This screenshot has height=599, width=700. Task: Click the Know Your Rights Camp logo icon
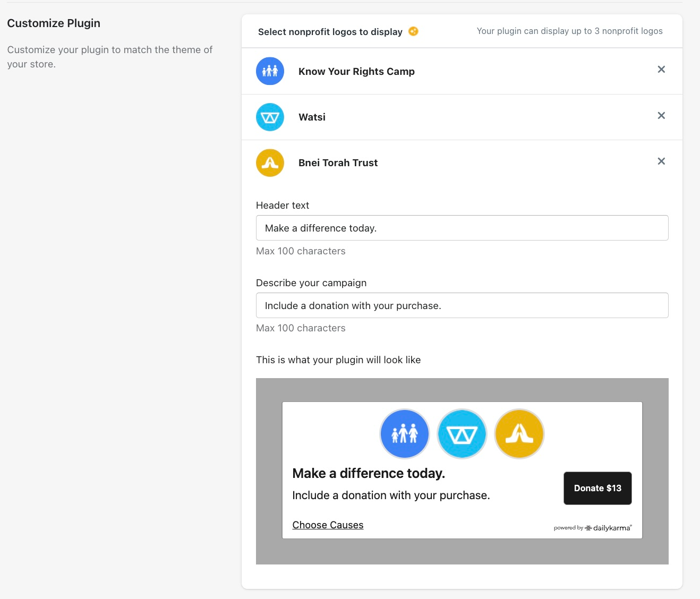270,71
